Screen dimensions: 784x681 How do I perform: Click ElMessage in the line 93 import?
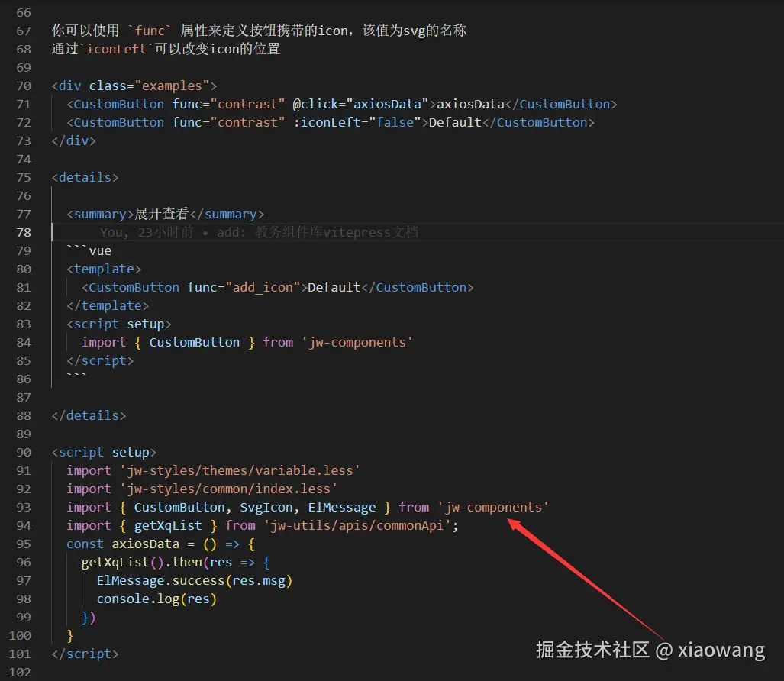[341, 508]
